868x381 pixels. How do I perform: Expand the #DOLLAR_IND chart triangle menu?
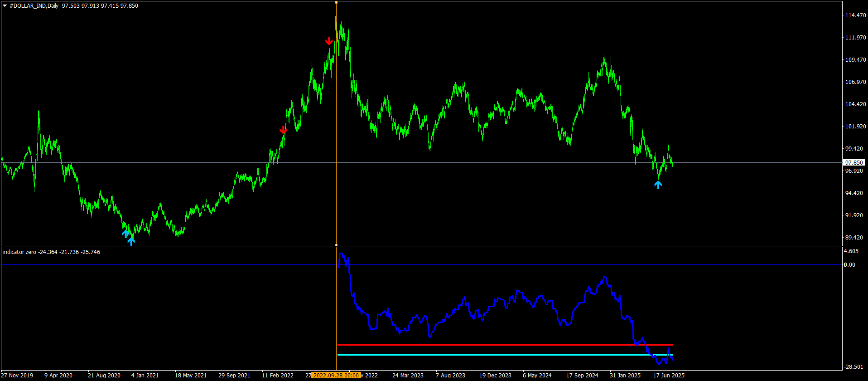click(x=5, y=6)
